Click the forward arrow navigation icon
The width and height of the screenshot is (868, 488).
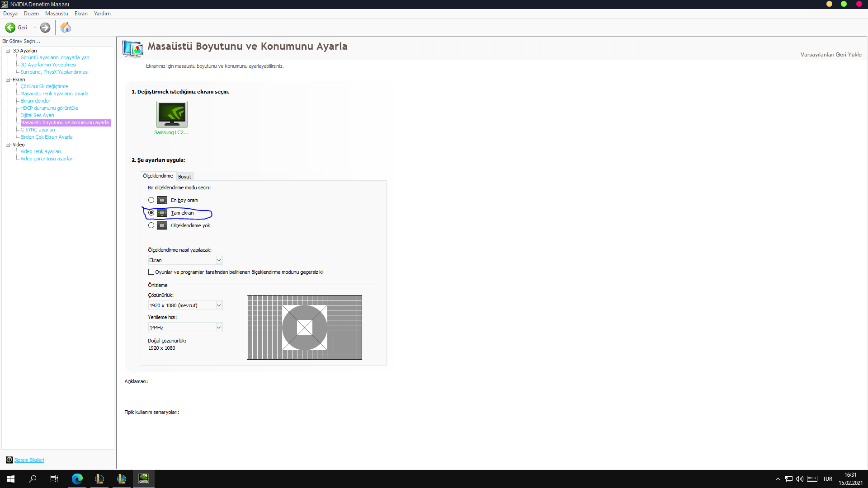pos(45,28)
